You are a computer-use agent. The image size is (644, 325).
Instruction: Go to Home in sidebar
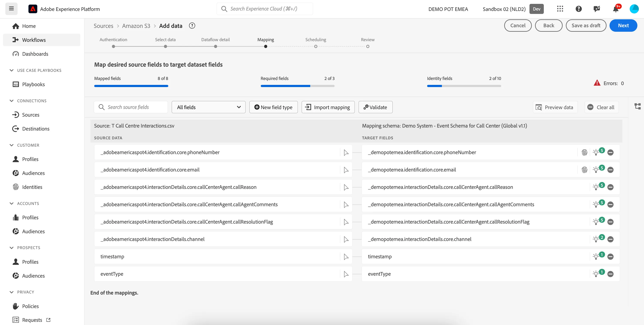[x=42, y=26]
